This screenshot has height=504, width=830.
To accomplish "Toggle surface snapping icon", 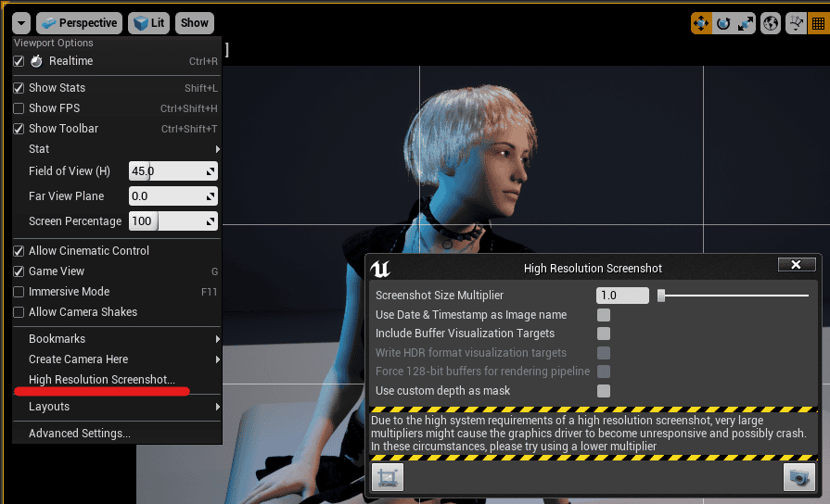I will 796,23.
